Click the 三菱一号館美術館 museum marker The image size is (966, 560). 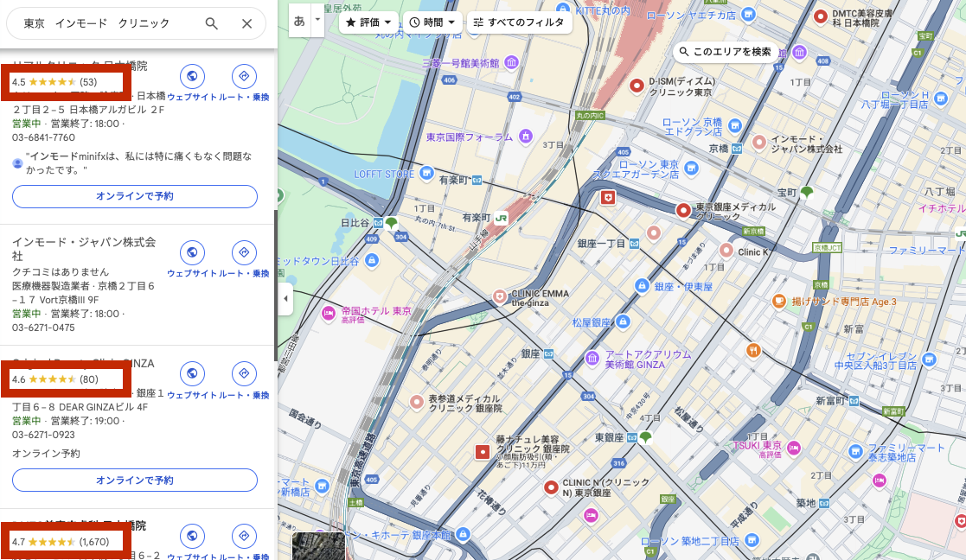[x=511, y=62]
